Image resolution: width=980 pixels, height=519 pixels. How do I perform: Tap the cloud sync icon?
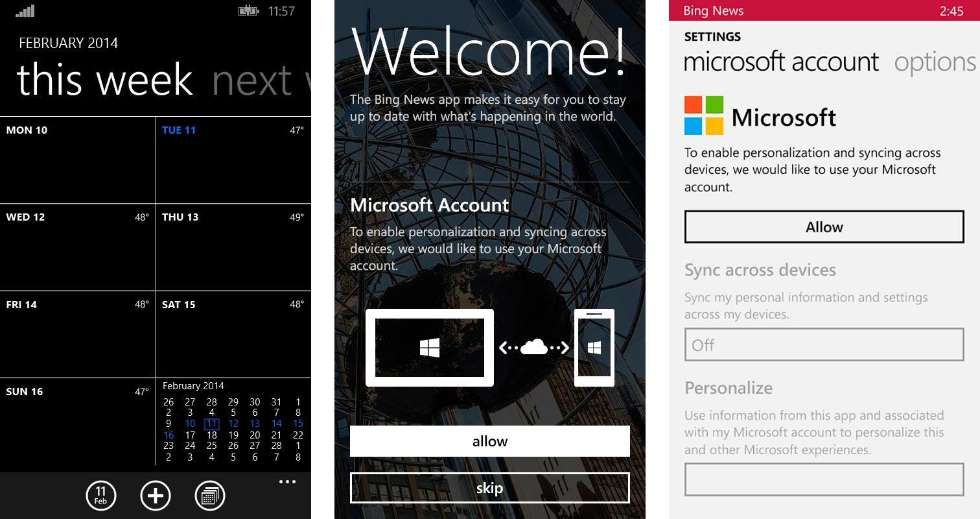[534, 348]
